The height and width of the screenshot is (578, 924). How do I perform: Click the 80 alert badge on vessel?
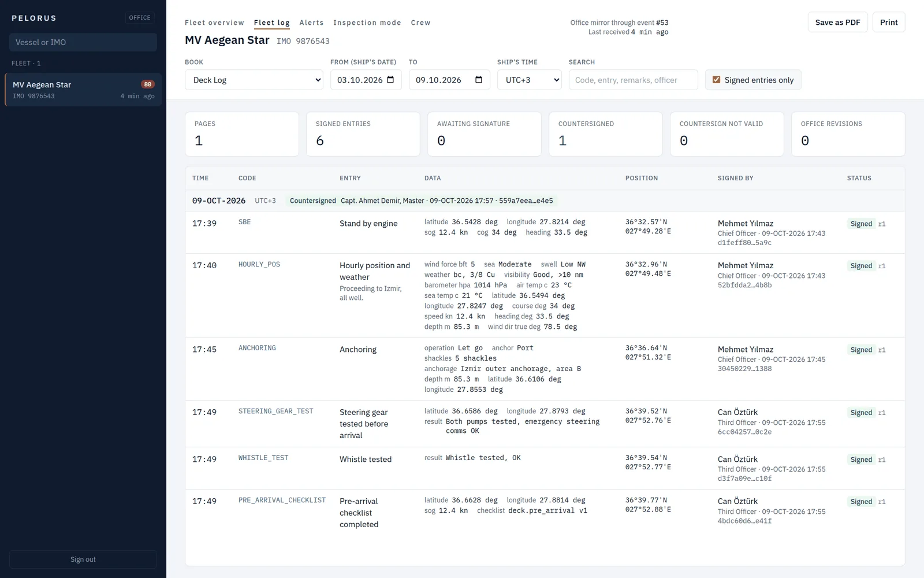pos(148,84)
